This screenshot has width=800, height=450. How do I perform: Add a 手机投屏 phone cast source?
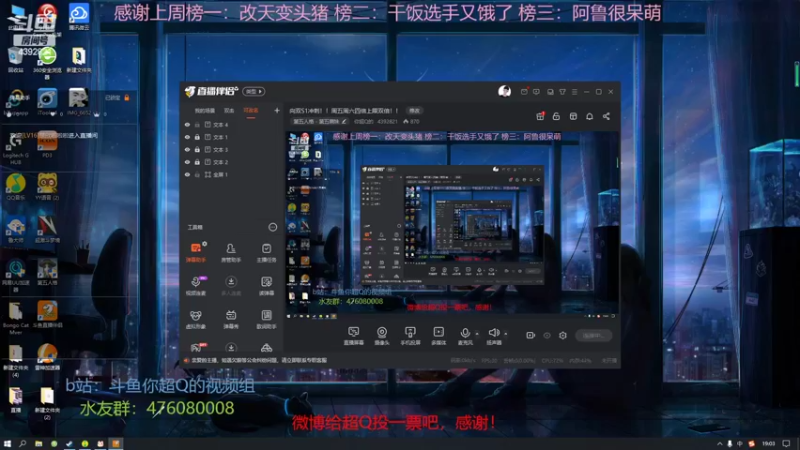tap(410, 336)
